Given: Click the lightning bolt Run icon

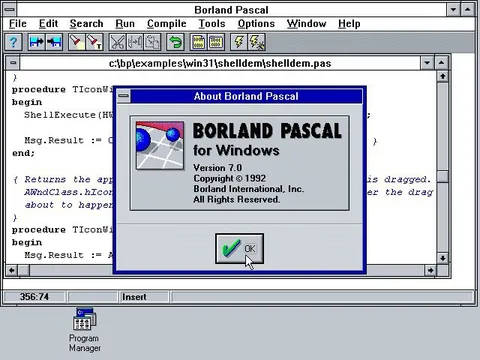Looking at the screenshot, I should [x=239, y=42].
